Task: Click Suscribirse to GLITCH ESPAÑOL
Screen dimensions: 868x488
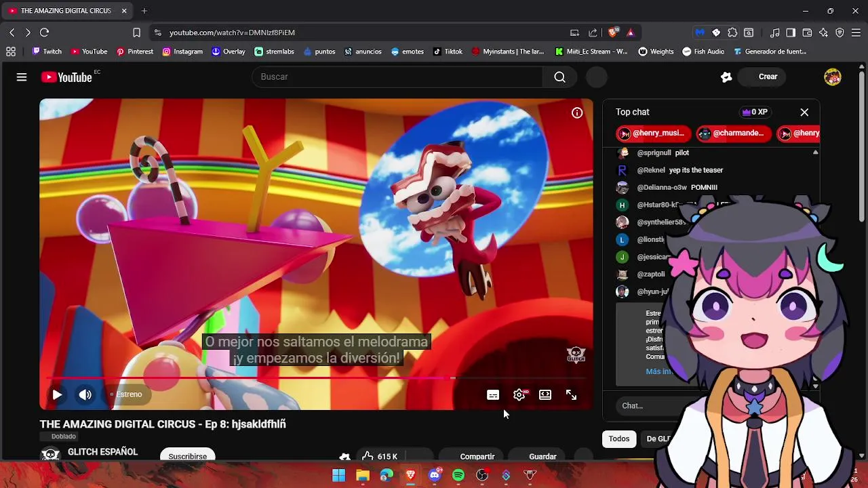Action: click(188, 456)
